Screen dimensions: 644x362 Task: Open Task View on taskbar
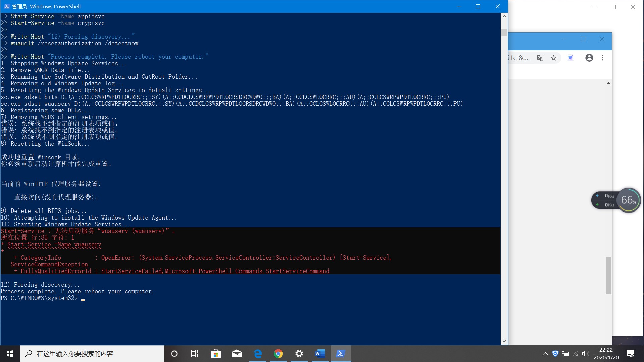(195, 354)
